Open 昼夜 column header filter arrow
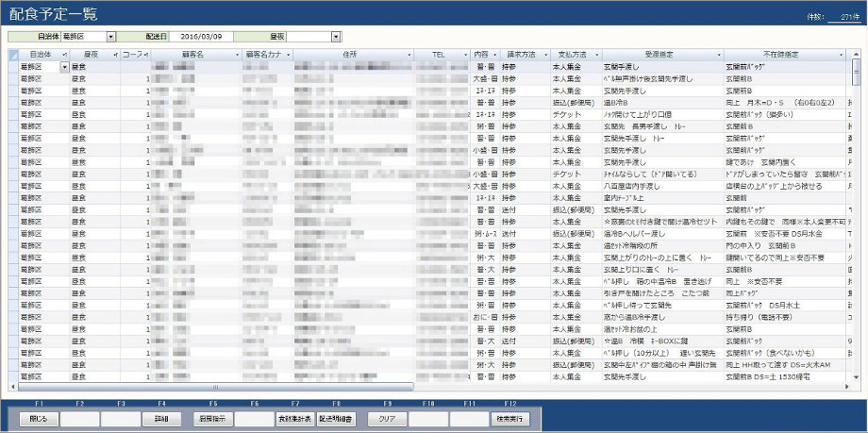This screenshot has width=868, height=433. point(116,55)
